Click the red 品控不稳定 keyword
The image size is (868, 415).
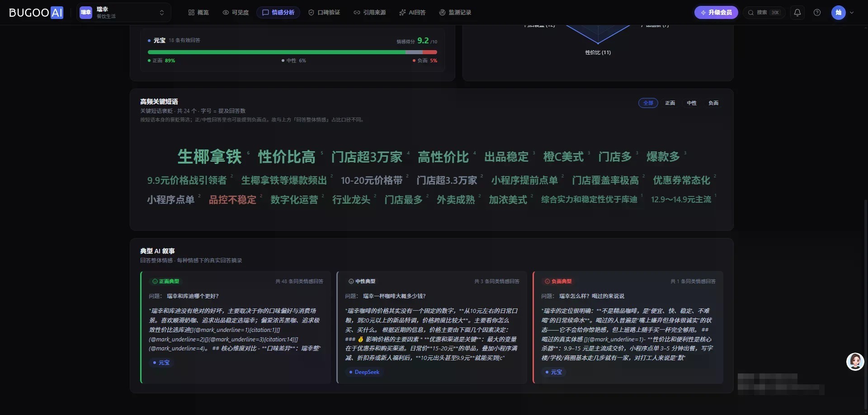point(232,200)
